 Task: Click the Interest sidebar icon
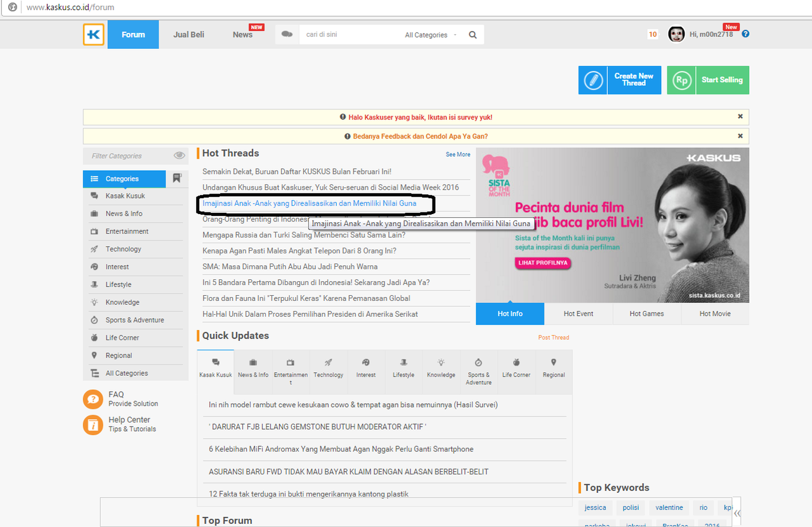coord(95,267)
